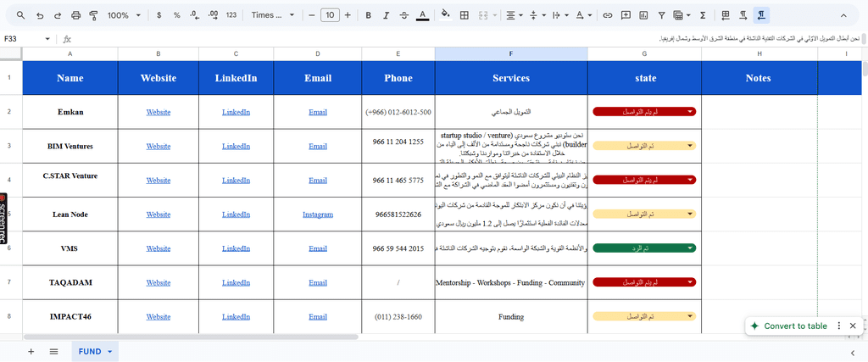The height and width of the screenshot is (362, 868).
Task: Decrease decimal places
Action: point(194,15)
